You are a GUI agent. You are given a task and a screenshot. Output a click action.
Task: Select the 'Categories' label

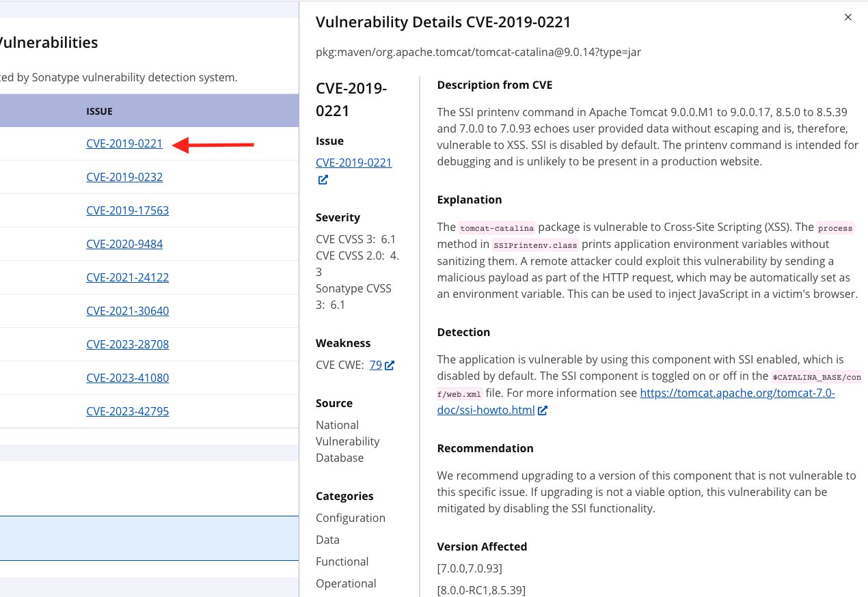[x=344, y=496]
